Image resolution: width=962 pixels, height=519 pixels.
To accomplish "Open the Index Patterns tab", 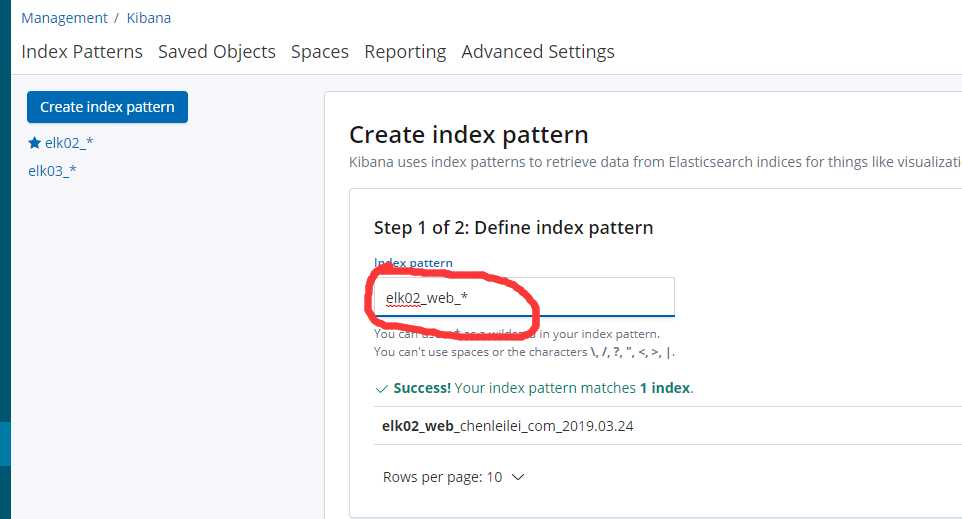I will coord(82,52).
